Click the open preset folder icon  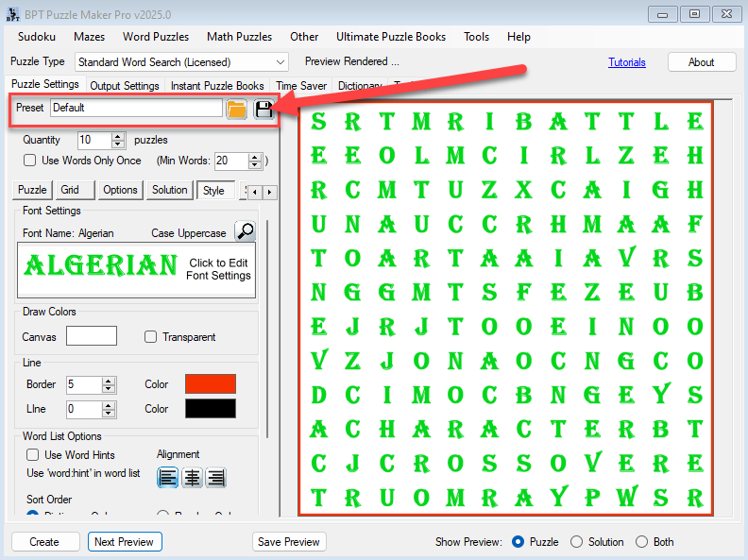point(236,109)
